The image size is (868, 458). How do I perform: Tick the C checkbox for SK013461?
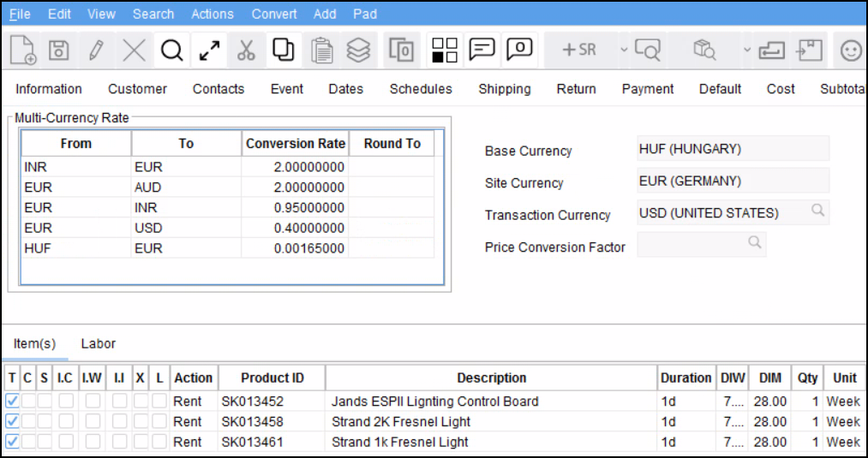click(27, 442)
